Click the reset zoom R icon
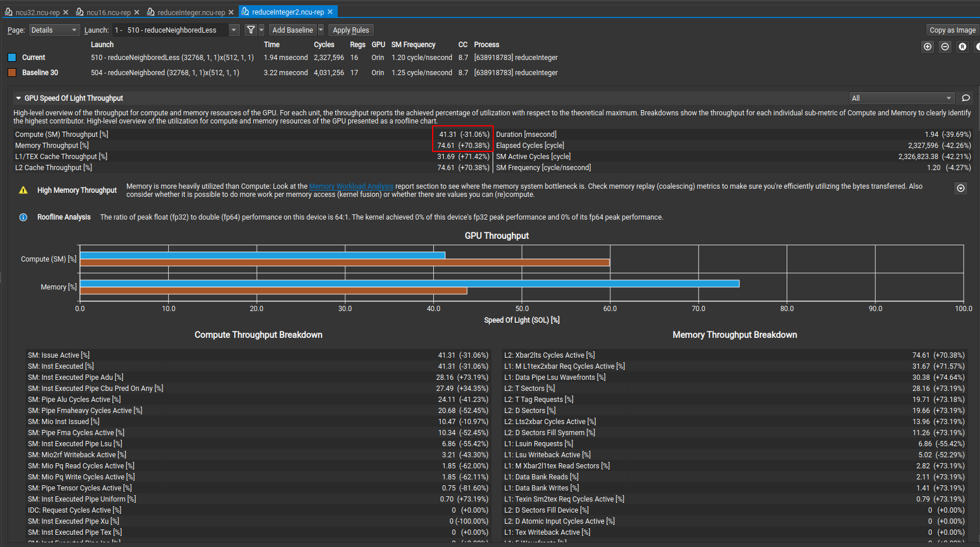Screen dimensions: 980x547 (963, 47)
